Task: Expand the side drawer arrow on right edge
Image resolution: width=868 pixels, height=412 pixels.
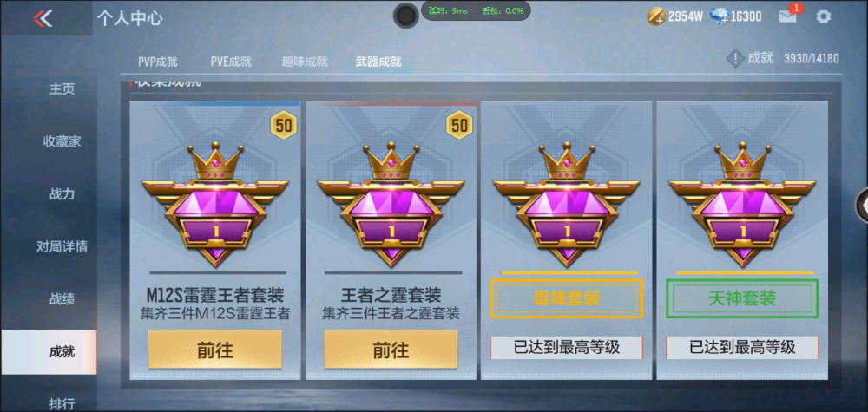Action: 863,206
